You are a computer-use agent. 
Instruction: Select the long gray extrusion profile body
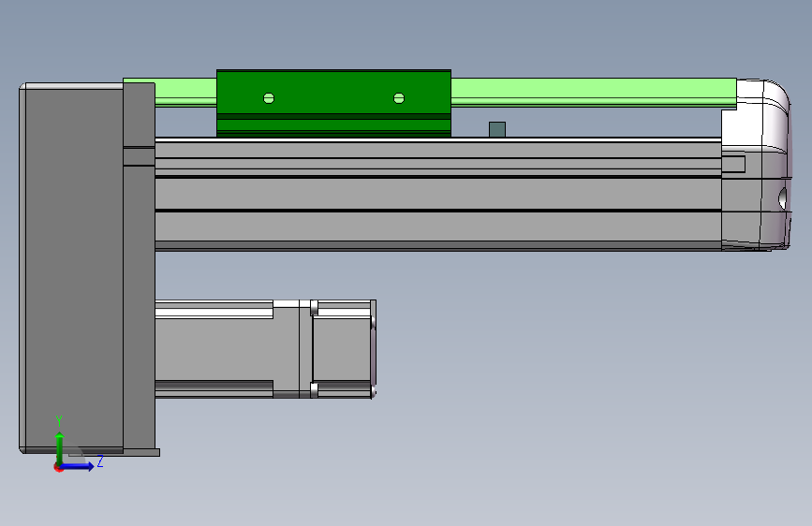pos(438,194)
